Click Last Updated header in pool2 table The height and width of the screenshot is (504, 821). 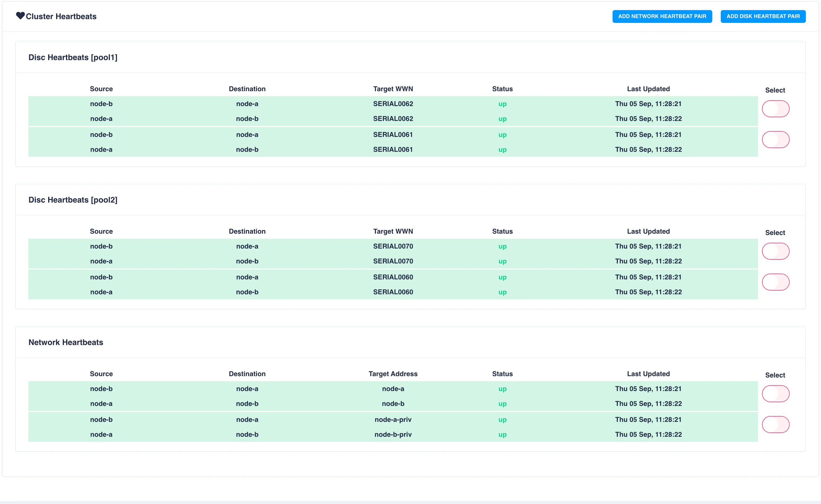coord(648,231)
